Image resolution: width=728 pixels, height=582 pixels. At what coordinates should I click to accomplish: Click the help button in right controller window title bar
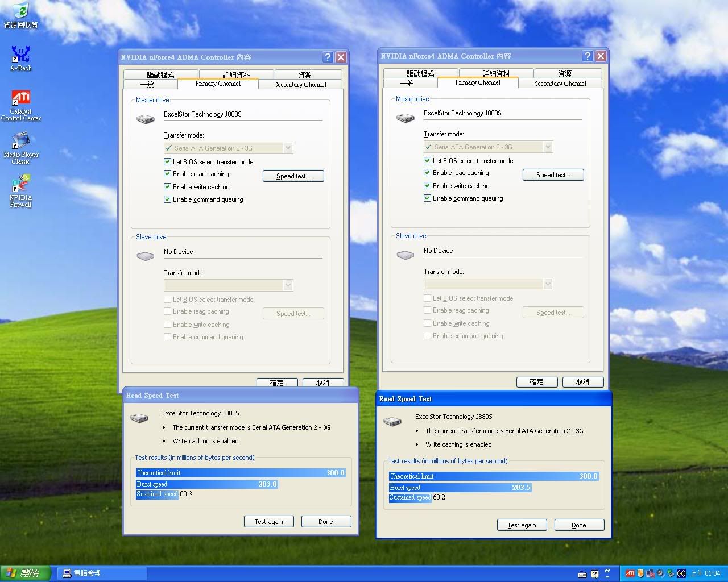click(x=588, y=56)
